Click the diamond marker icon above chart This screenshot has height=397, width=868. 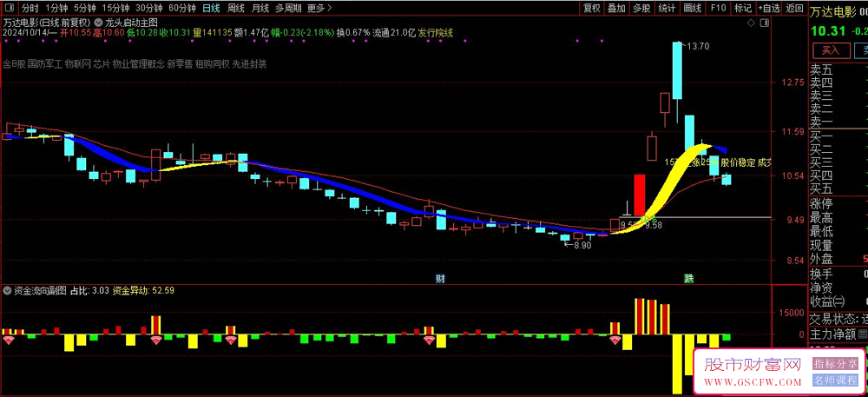(751, 23)
